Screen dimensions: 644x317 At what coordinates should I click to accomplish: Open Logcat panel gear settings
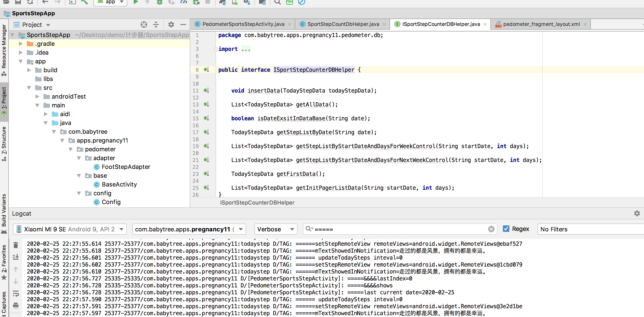pos(637,213)
